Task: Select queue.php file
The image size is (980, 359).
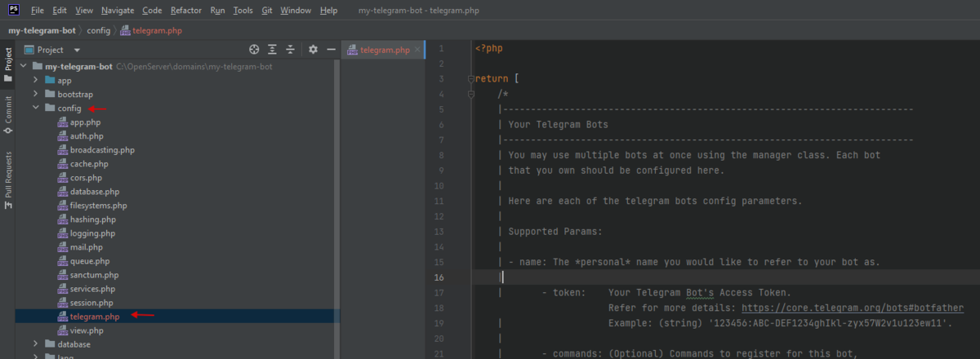Action: 90,261
